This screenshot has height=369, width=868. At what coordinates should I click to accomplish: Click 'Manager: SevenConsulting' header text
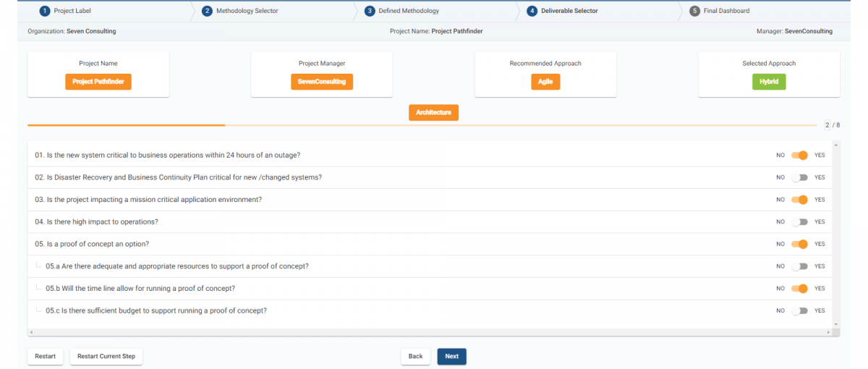click(794, 31)
